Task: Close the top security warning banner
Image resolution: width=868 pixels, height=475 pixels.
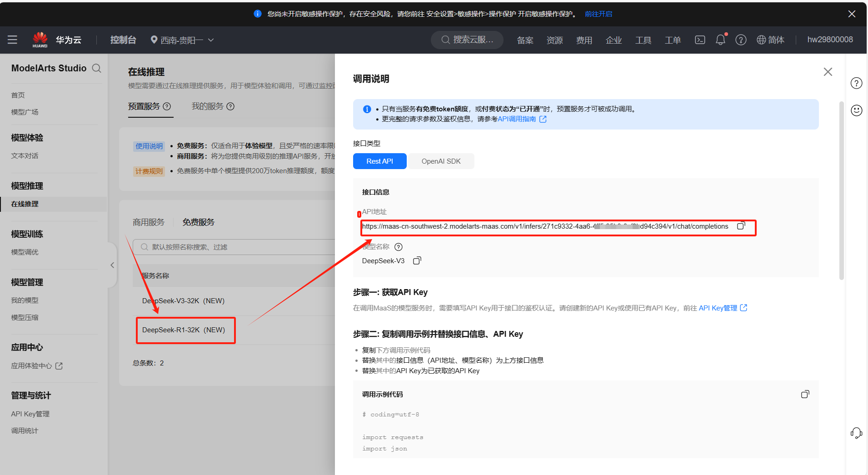Action: pos(852,14)
